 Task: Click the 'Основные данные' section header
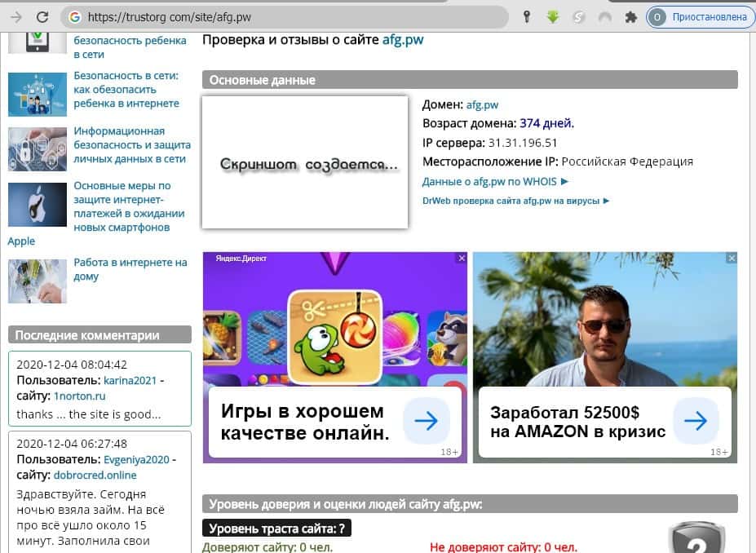pos(470,80)
